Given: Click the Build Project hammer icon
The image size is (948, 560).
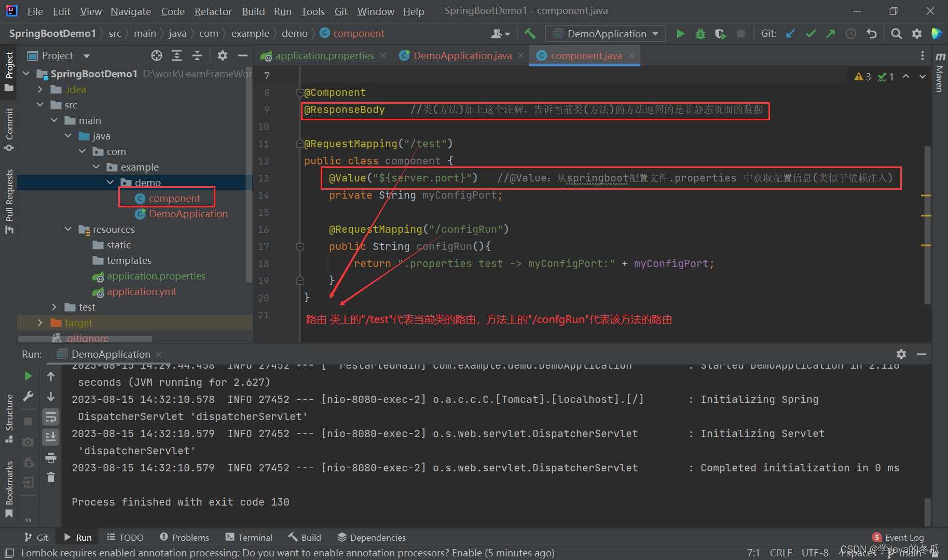Looking at the screenshot, I should pos(530,34).
